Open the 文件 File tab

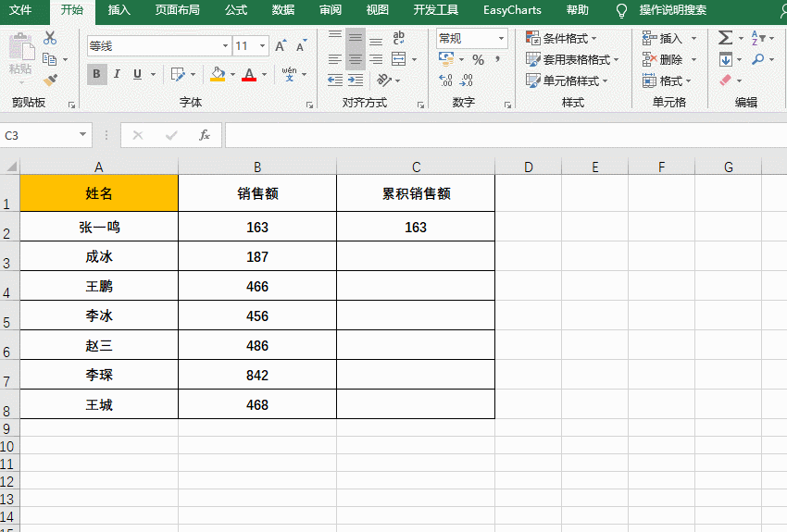[x=20, y=10]
